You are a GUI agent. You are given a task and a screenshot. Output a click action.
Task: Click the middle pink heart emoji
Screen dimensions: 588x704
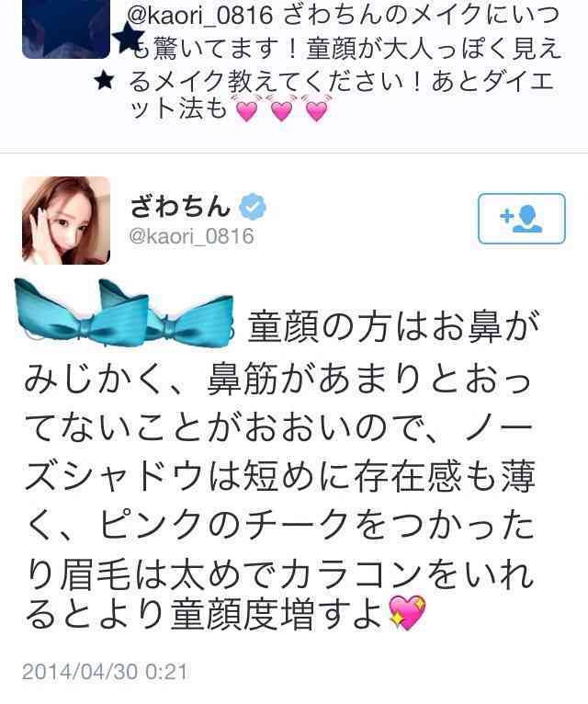281,108
